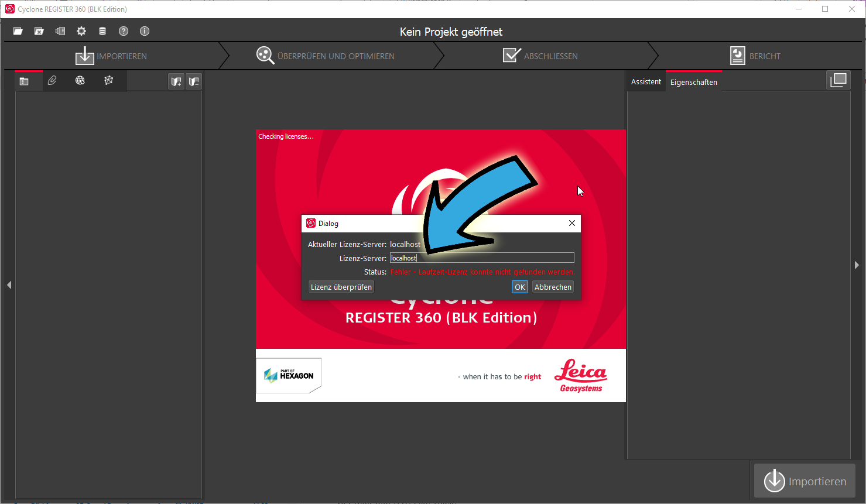This screenshot has width=866, height=504.
Task: Open the storage device icon in toolbar
Action: pos(60,31)
